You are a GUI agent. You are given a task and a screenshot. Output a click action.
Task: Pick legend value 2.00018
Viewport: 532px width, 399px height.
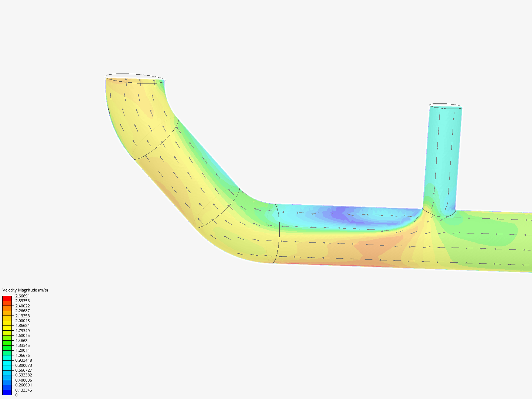click(x=23, y=321)
